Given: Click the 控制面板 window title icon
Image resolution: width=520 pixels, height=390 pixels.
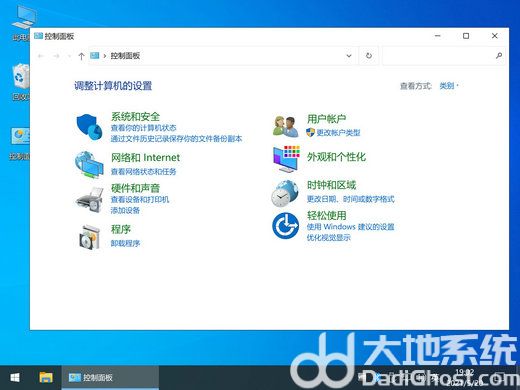Looking at the screenshot, I should coord(38,36).
